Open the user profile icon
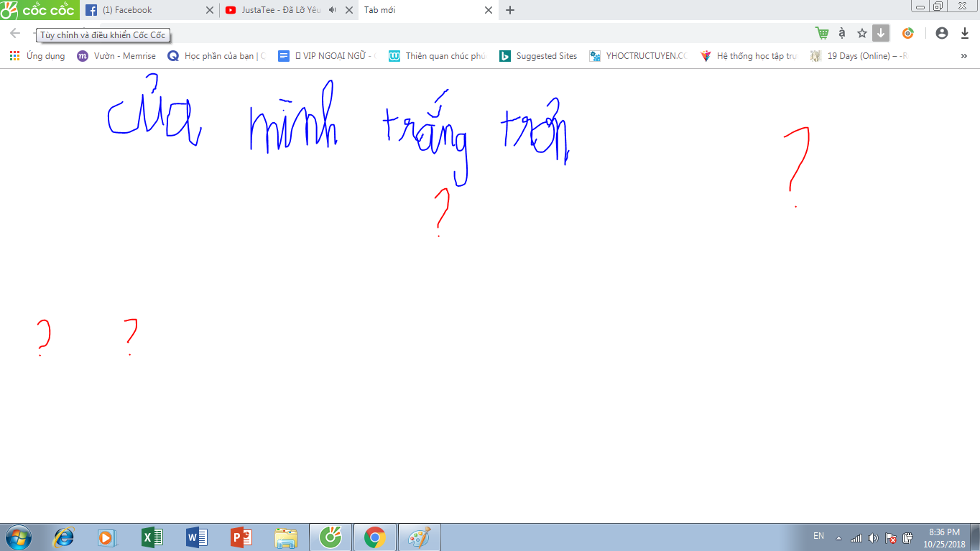The width and height of the screenshot is (980, 551). [942, 33]
